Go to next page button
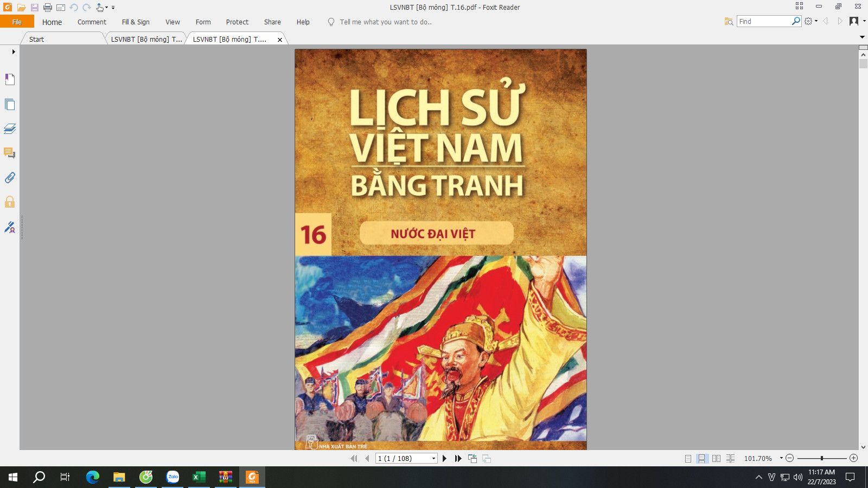 click(x=444, y=459)
